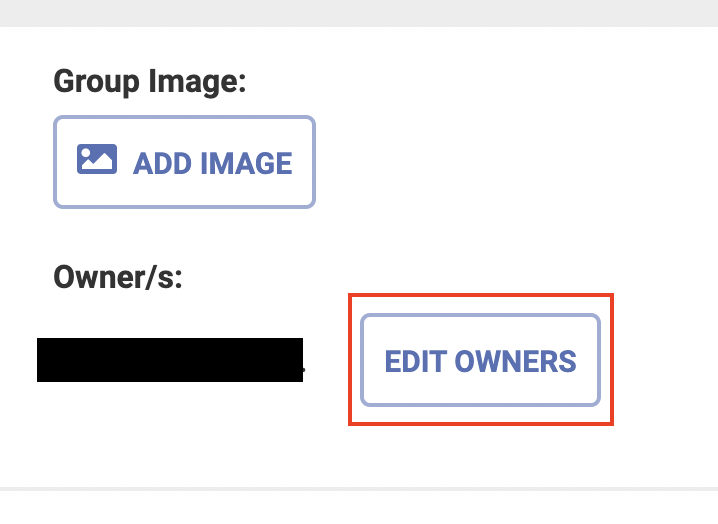Click the gray bar at top

[359, 13]
